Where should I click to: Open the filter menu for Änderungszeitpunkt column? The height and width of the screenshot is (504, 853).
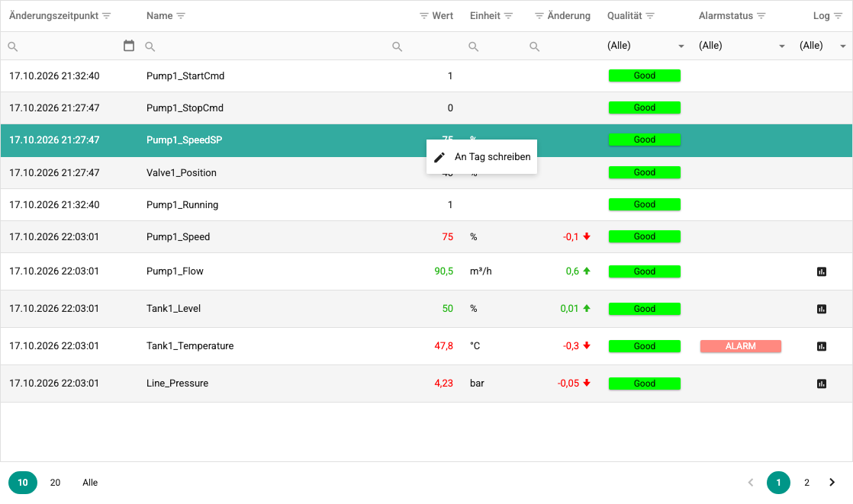click(107, 16)
